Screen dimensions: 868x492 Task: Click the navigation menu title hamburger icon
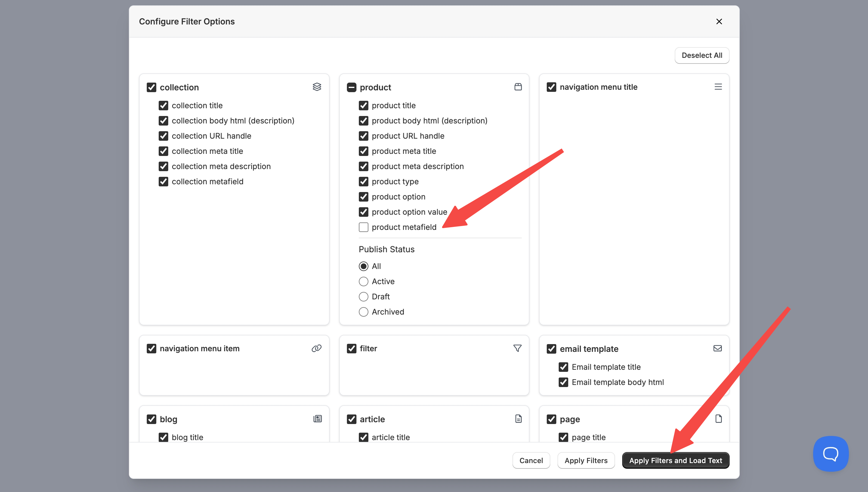pos(718,87)
